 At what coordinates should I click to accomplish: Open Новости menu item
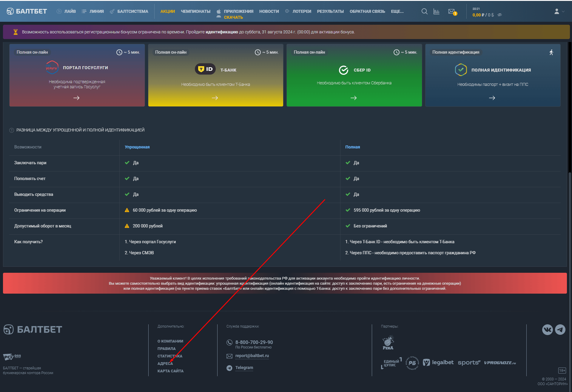(269, 11)
